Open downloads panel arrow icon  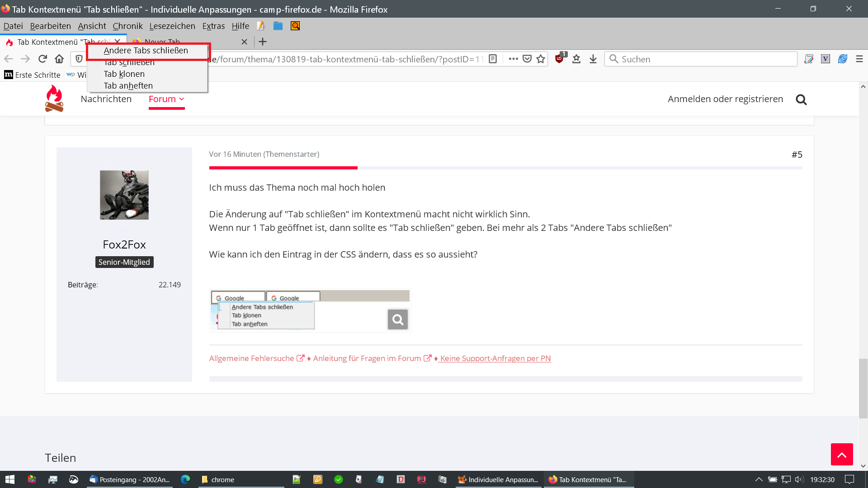593,59
